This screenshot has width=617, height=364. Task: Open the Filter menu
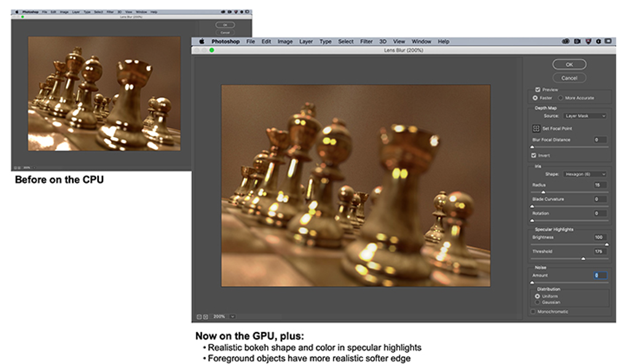tap(366, 42)
